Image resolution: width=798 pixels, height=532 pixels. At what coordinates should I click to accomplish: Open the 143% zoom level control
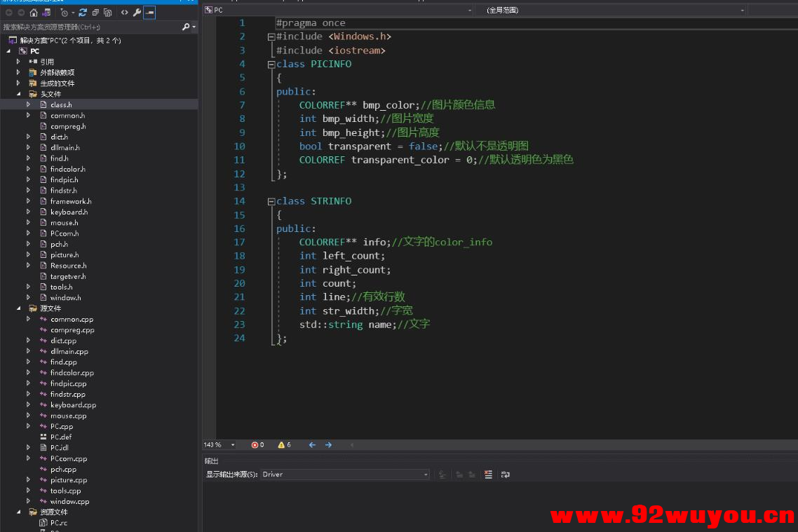coord(219,444)
